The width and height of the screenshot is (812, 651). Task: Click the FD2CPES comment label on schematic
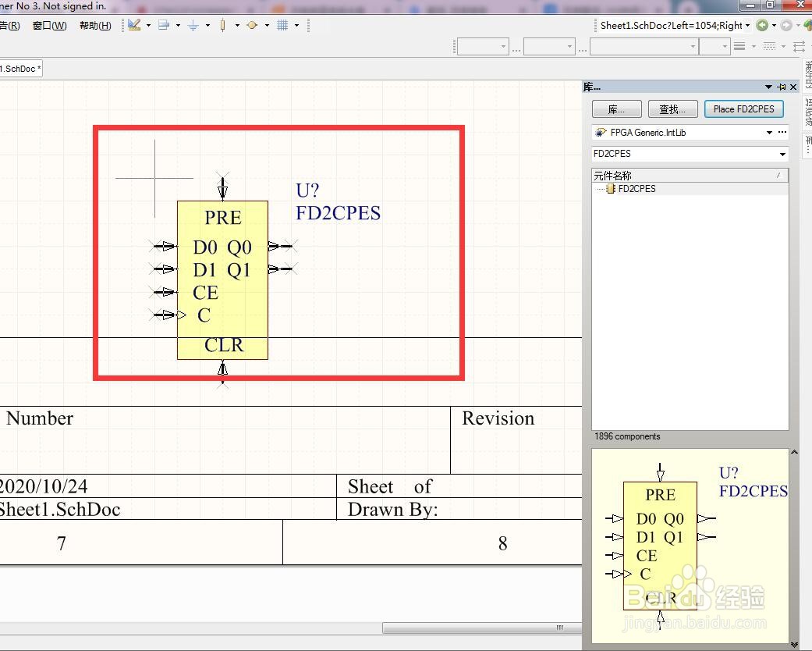click(x=339, y=213)
